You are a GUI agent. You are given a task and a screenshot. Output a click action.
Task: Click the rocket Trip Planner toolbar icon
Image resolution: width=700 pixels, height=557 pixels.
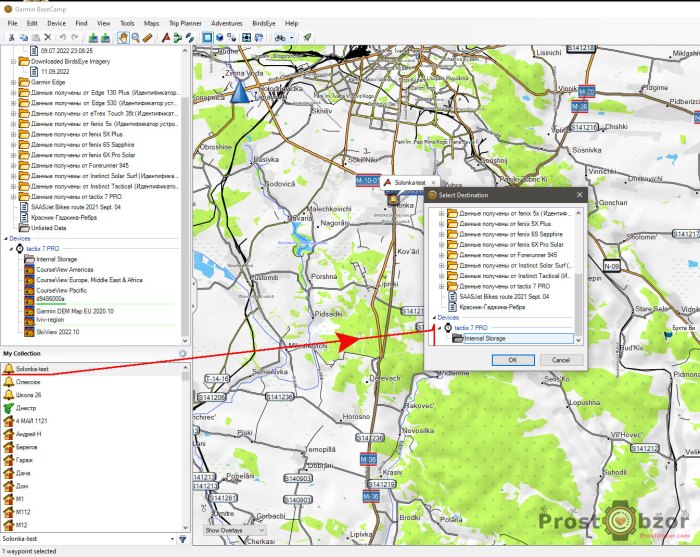[x=307, y=38]
